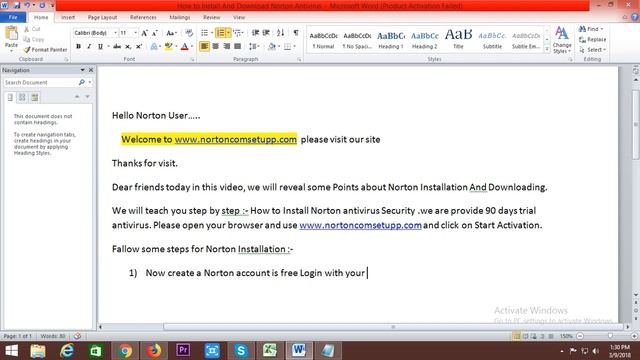640x360 pixels.
Task: Open the font size dropdown
Action: coord(136,33)
